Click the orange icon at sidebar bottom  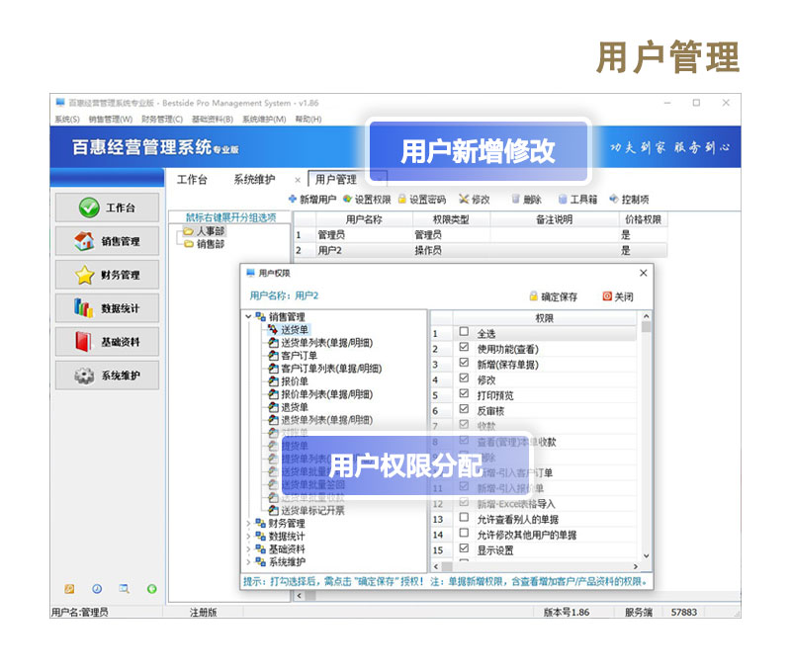69,589
